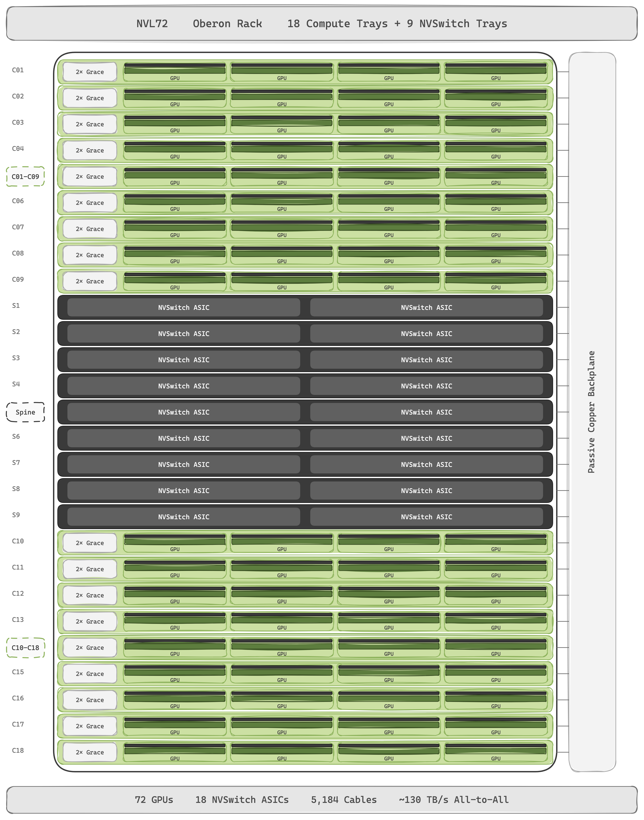
Task: Select the S7 switch tray label
Action: click(16, 463)
